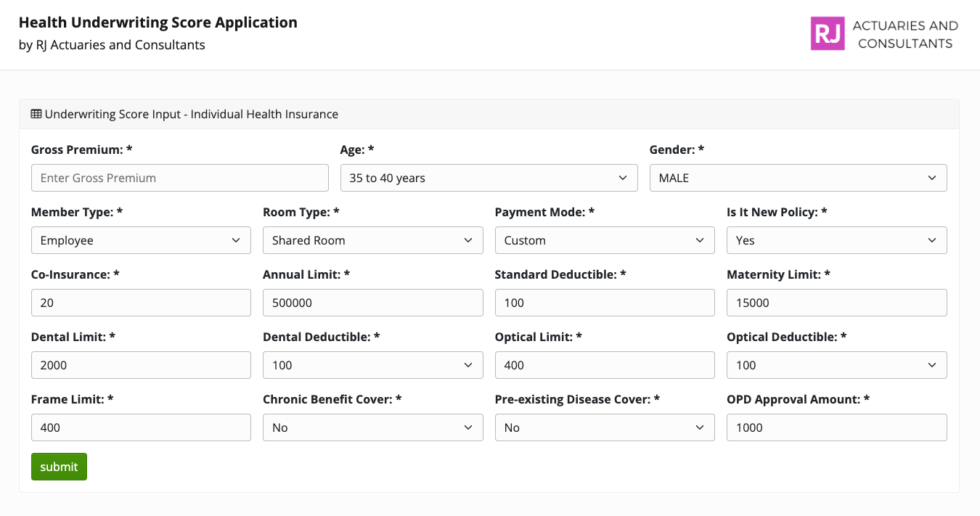Open the Dental Deductible dropdown
The height and width of the screenshot is (516, 980).
click(x=372, y=365)
